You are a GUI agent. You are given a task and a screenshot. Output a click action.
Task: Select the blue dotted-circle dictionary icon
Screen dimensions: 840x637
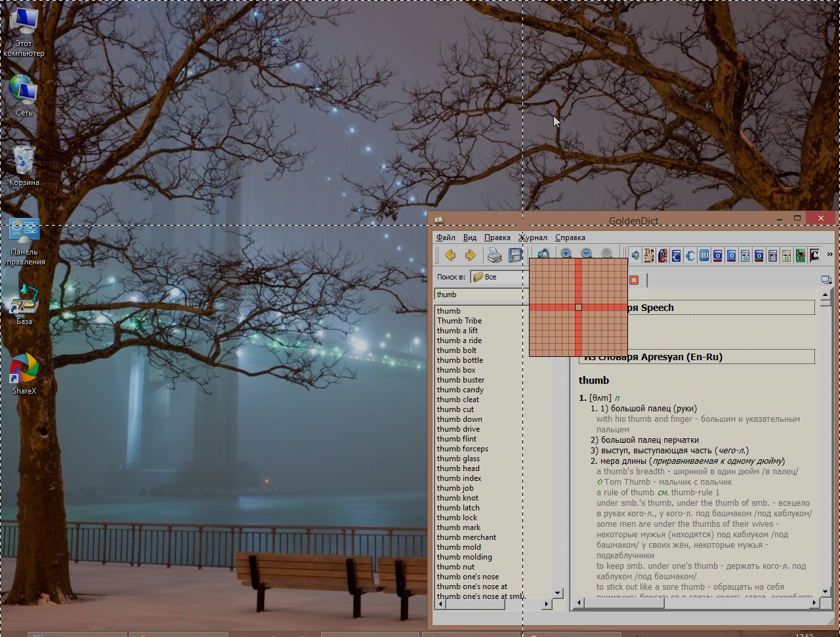690,255
